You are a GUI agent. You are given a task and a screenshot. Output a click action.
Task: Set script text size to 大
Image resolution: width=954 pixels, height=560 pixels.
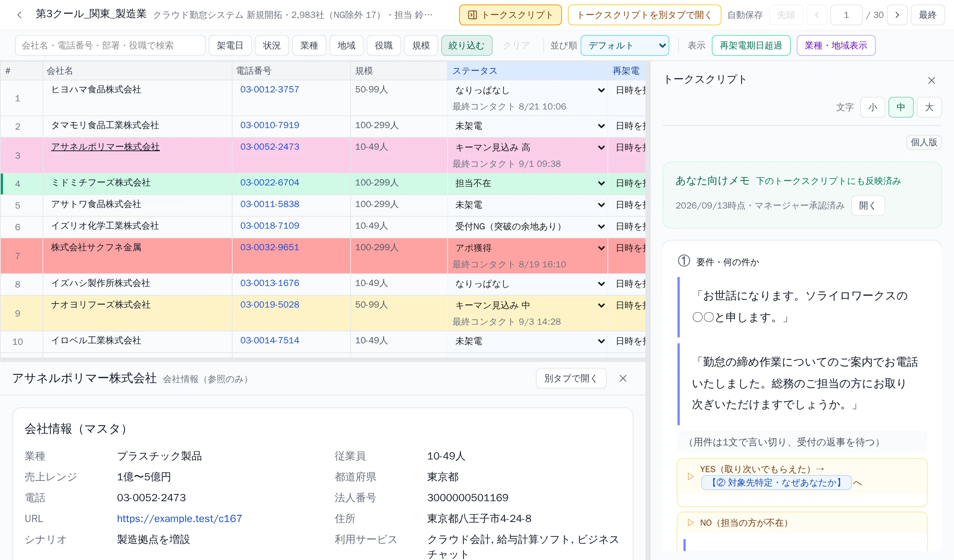pyautogui.click(x=929, y=107)
